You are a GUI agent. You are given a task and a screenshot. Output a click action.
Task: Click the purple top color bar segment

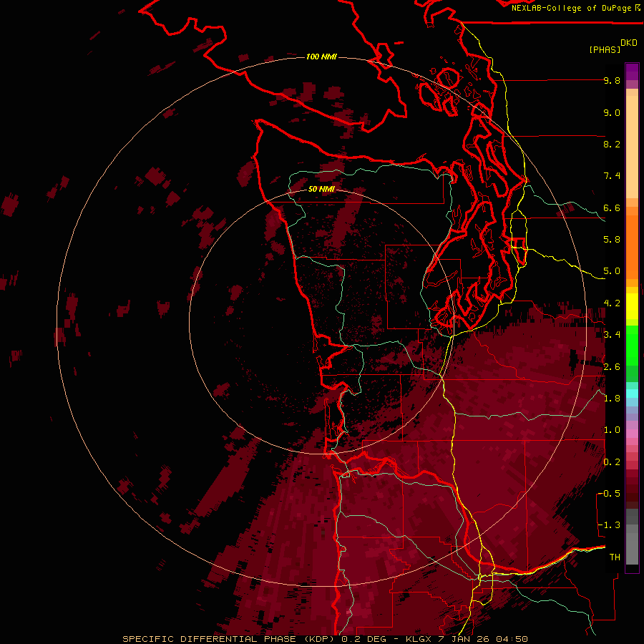point(632,72)
